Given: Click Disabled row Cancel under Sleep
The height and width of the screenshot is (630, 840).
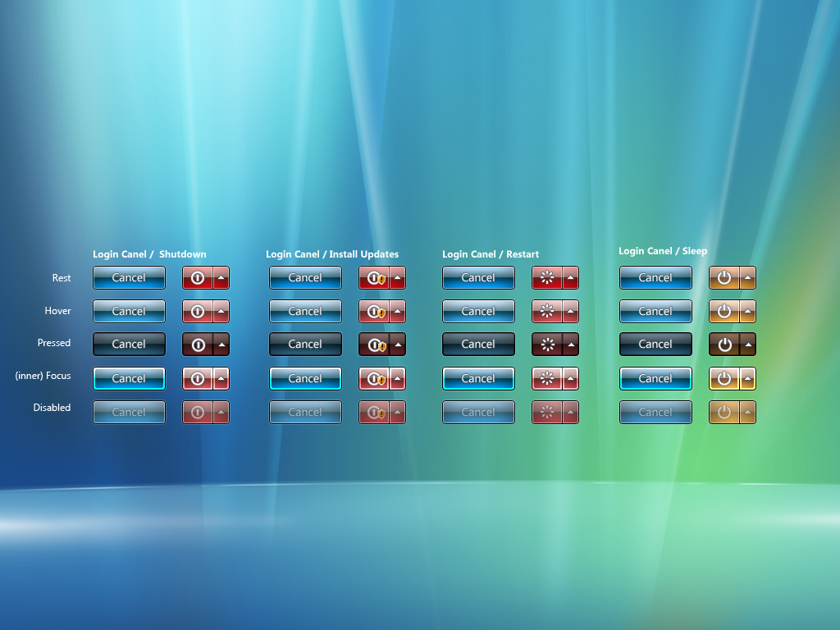Looking at the screenshot, I should (655, 413).
